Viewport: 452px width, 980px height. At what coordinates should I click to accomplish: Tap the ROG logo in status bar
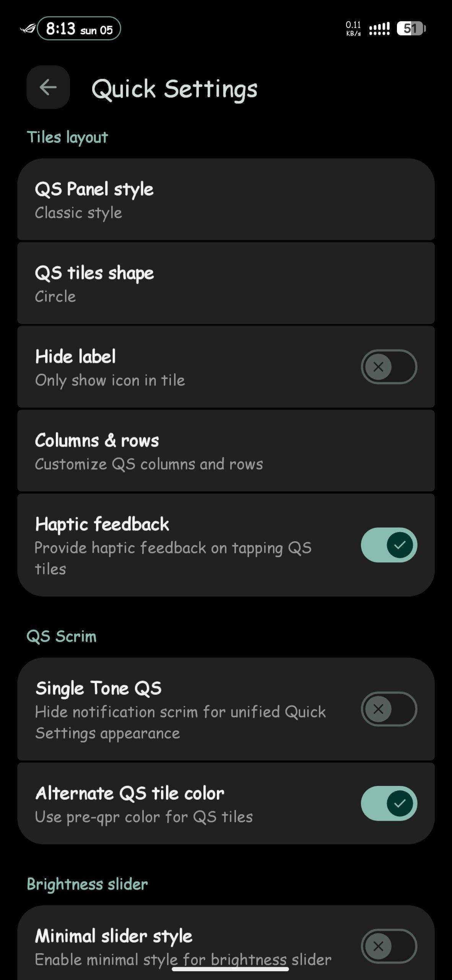pyautogui.click(x=28, y=29)
